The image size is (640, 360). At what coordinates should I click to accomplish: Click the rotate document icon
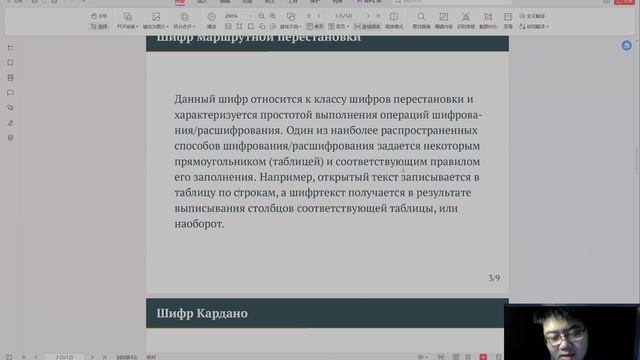point(291,17)
